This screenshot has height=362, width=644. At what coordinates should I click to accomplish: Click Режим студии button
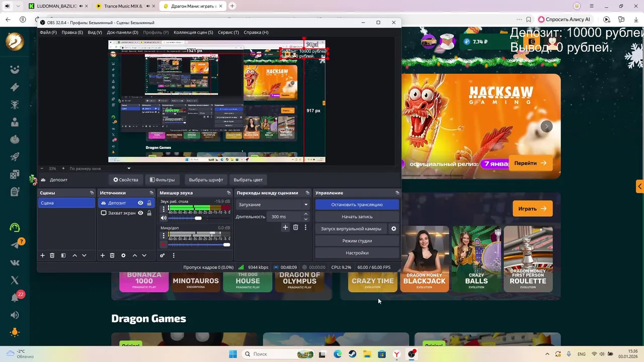357,241
